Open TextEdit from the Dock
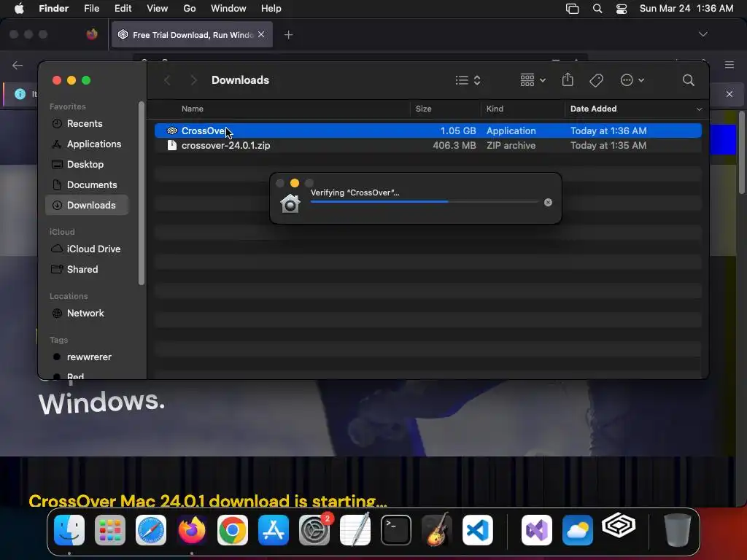This screenshot has width=747, height=560. tap(355, 530)
